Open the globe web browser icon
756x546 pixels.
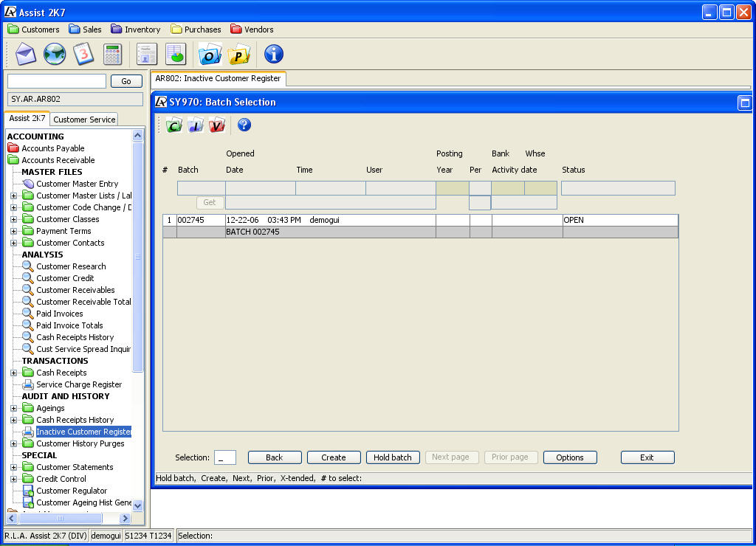55,54
